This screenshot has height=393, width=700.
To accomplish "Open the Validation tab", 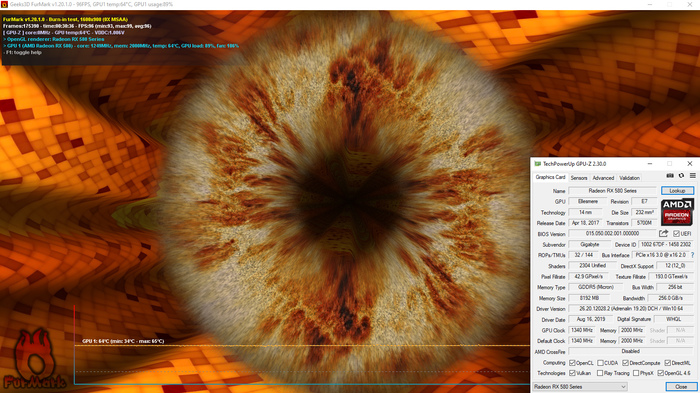I will [x=629, y=178].
